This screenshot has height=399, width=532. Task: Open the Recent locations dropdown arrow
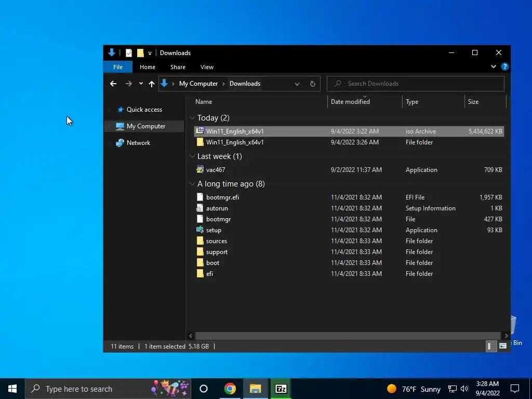tap(141, 84)
